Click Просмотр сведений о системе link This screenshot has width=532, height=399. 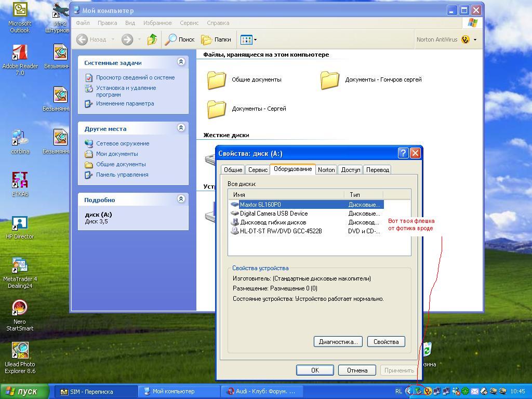pos(135,77)
